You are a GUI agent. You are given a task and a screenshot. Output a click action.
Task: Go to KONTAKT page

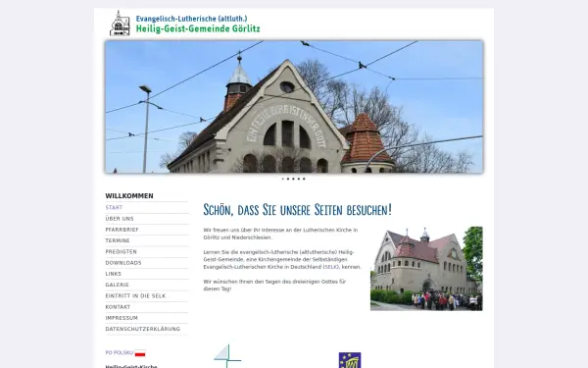click(118, 307)
